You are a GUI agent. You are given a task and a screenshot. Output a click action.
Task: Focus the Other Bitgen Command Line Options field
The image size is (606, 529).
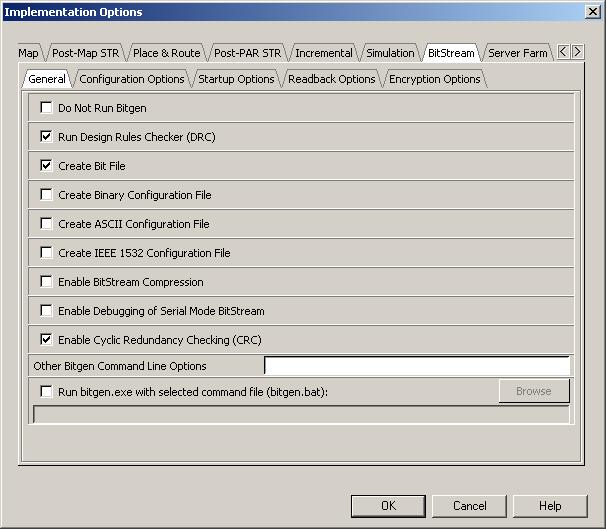tap(417, 366)
